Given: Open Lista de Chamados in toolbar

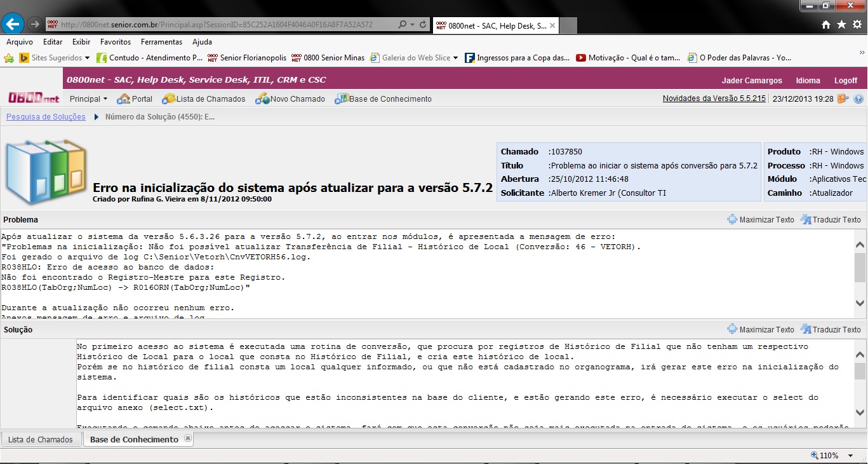Looking at the screenshot, I should [x=204, y=99].
